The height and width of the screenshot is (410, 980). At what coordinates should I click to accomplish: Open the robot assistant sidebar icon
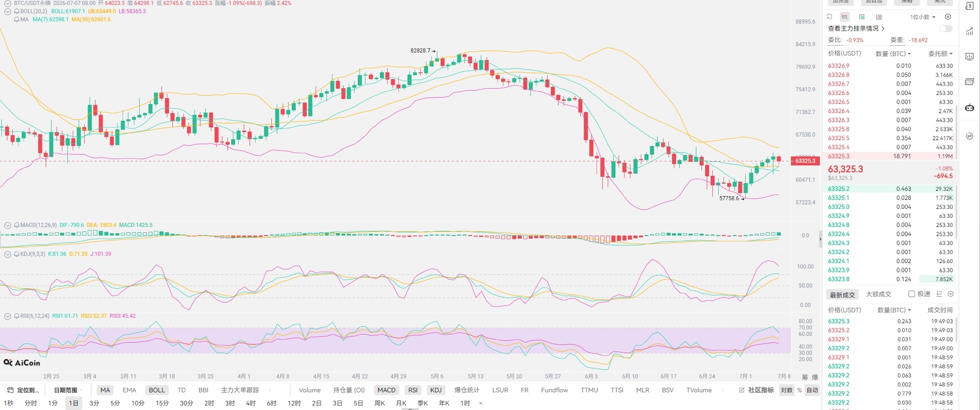pyautogui.click(x=970, y=107)
